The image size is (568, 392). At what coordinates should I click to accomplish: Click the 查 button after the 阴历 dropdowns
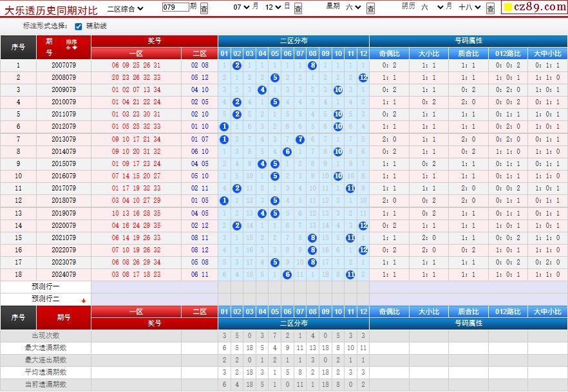coord(490,8)
